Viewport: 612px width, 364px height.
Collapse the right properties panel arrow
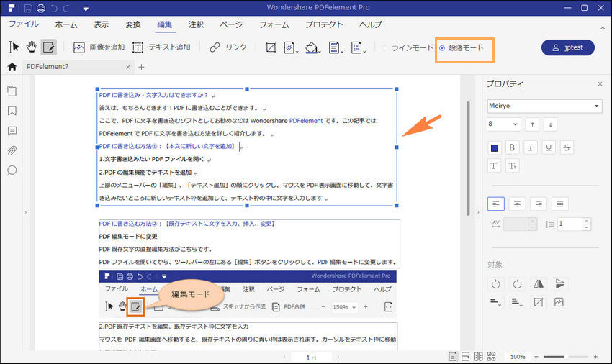coord(478,213)
